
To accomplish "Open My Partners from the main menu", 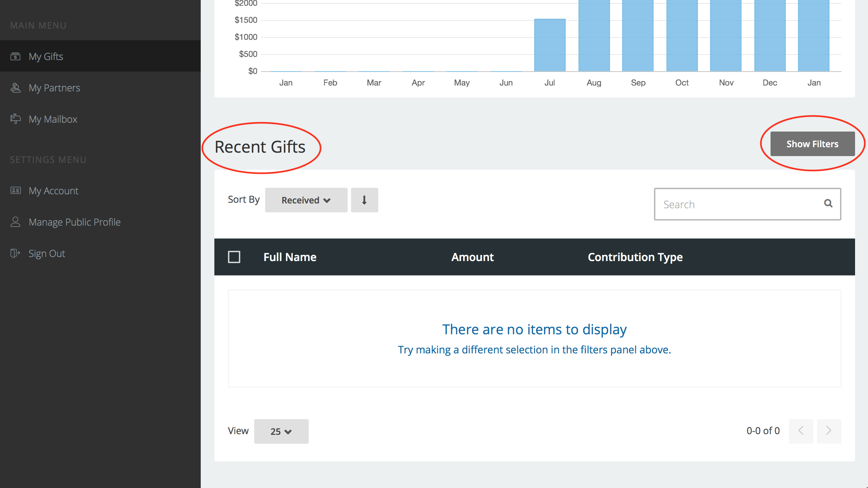I will (55, 88).
